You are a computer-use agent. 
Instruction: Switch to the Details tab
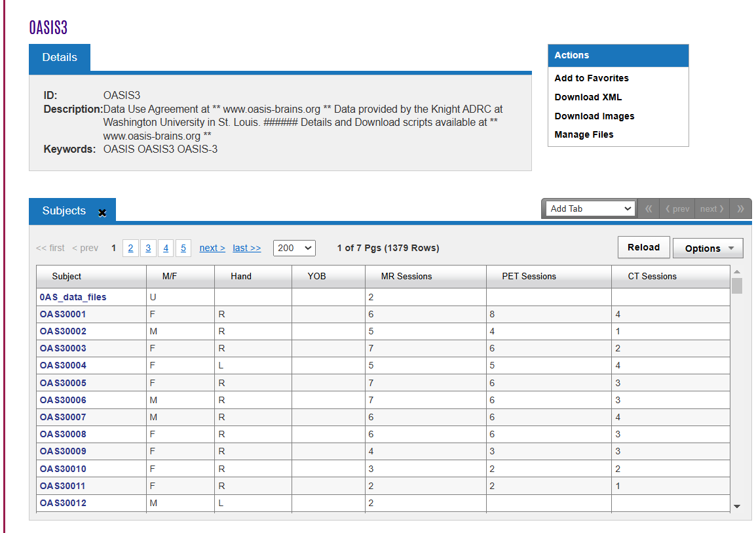(x=60, y=58)
